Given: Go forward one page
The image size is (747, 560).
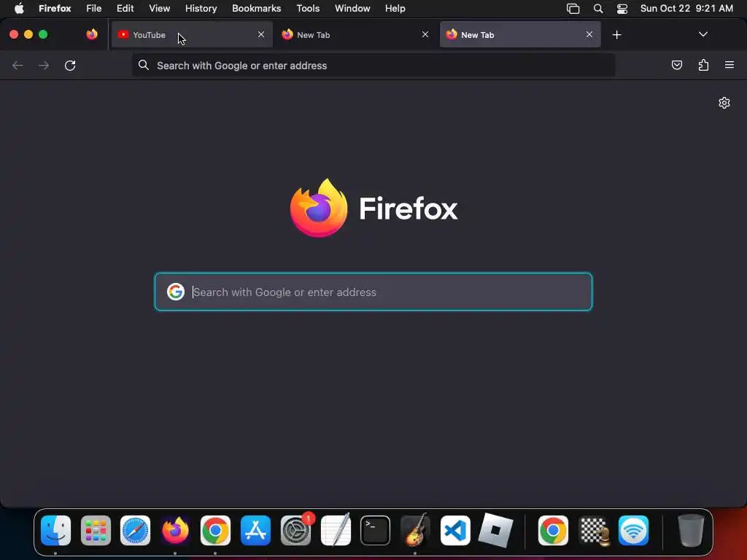Looking at the screenshot, I should (x=44, y=65).
